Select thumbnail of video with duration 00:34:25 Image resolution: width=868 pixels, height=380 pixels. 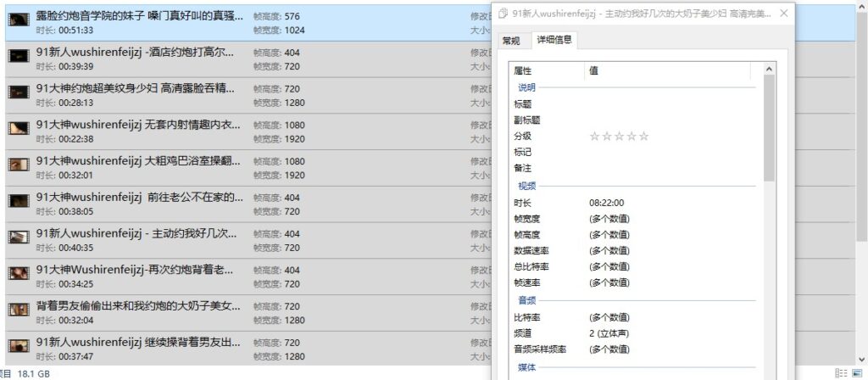click(x=19, y=273)
